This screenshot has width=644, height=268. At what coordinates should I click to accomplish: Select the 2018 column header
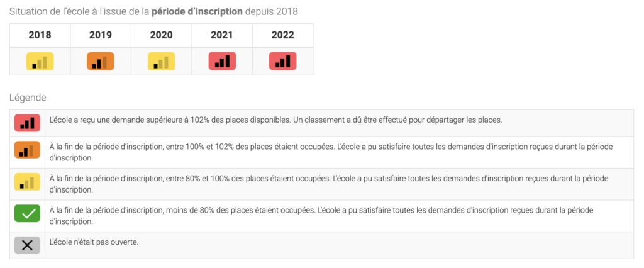pyautogui.click(x=40, y=35)
